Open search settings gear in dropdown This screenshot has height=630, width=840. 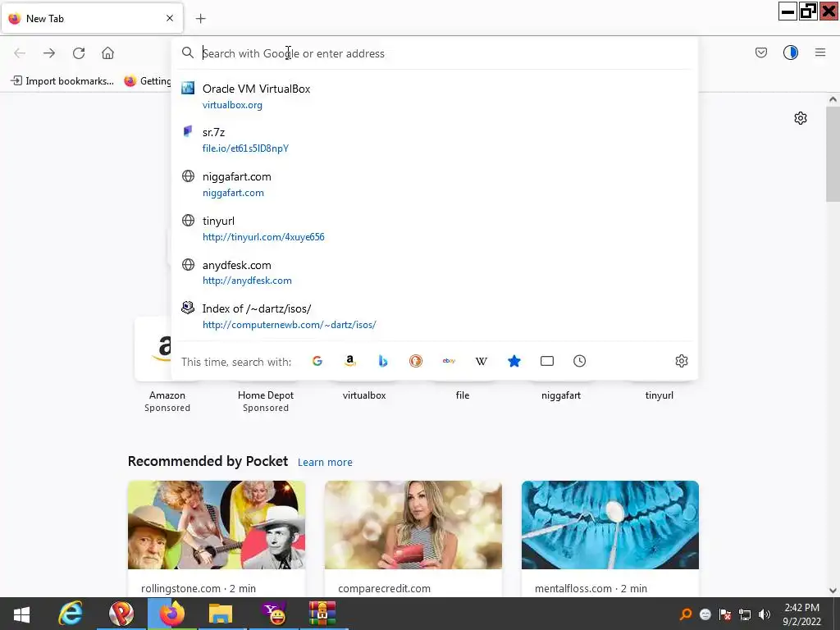[x=682, y=361]
